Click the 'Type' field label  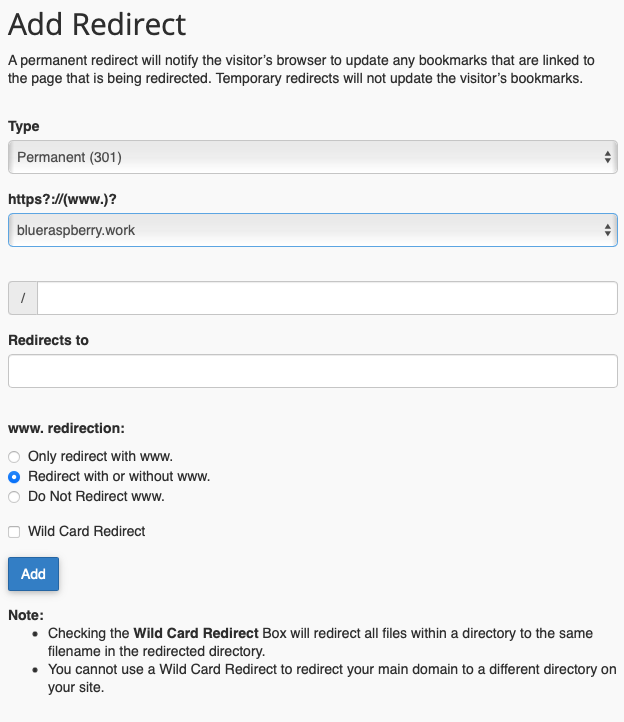[24, 127]
